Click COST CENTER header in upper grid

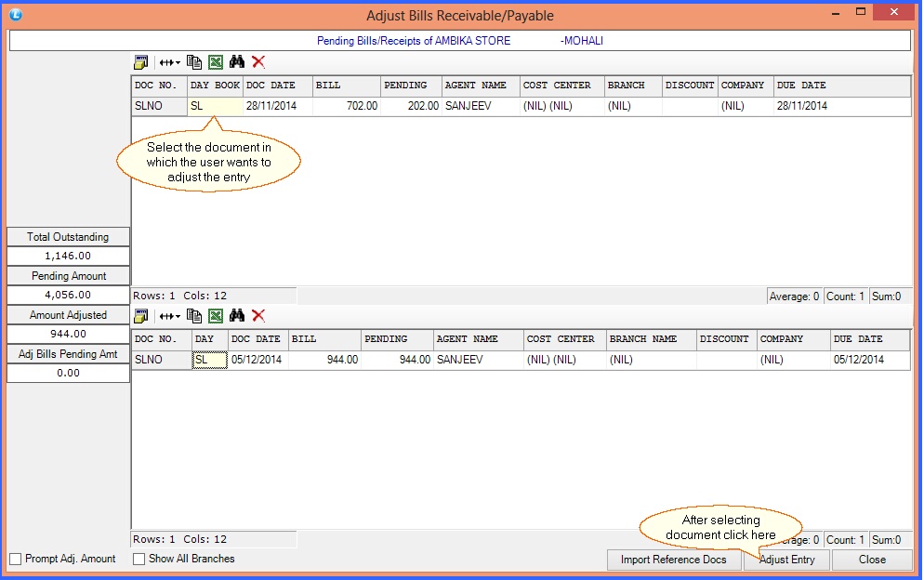pos(562,86)
